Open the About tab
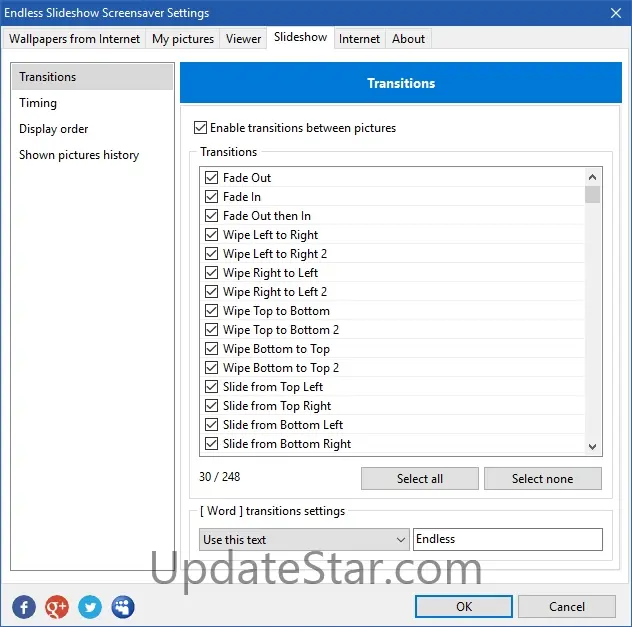The image size is (632, 627). point(408,39)
